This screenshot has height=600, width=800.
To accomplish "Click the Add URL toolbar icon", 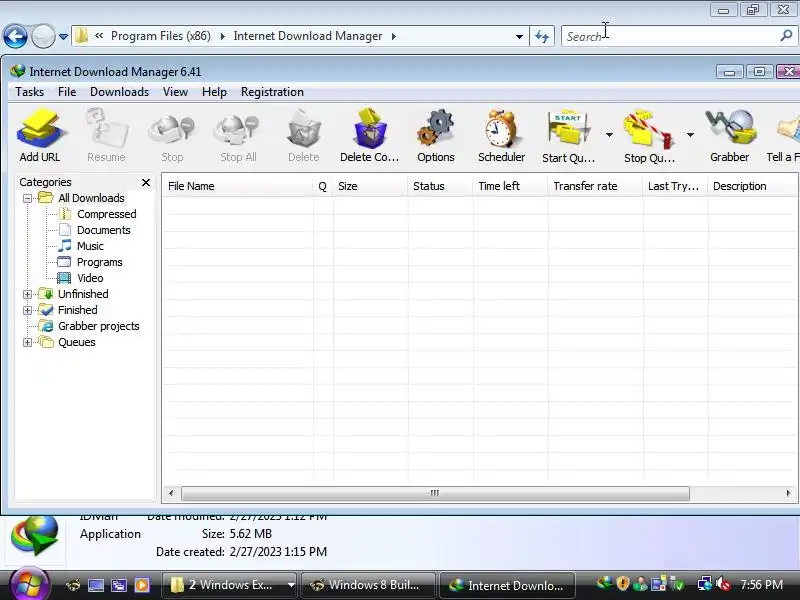I will click(x=40, y=135).
